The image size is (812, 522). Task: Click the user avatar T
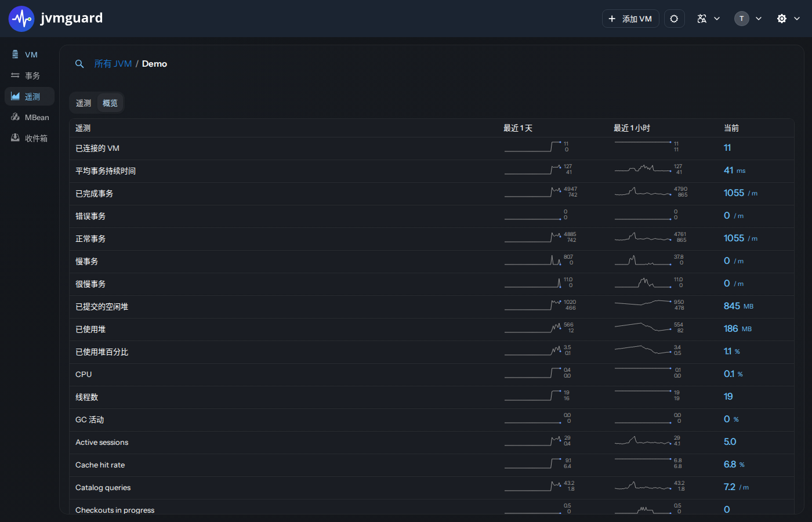(x=741, y=19)
